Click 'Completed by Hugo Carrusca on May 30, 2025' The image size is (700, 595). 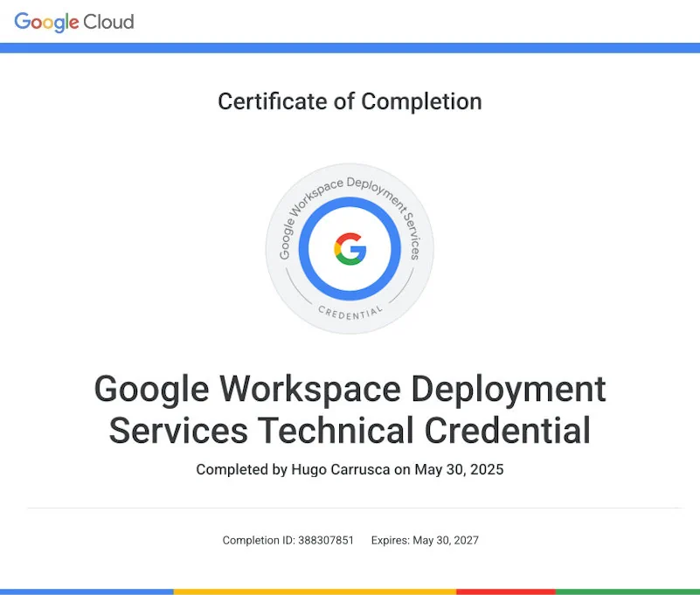click(350, 469)
